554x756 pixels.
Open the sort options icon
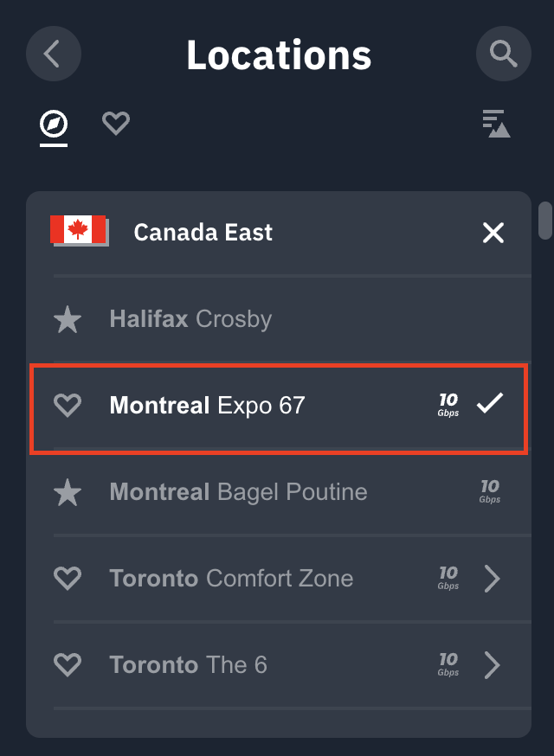tap(496, 124)
